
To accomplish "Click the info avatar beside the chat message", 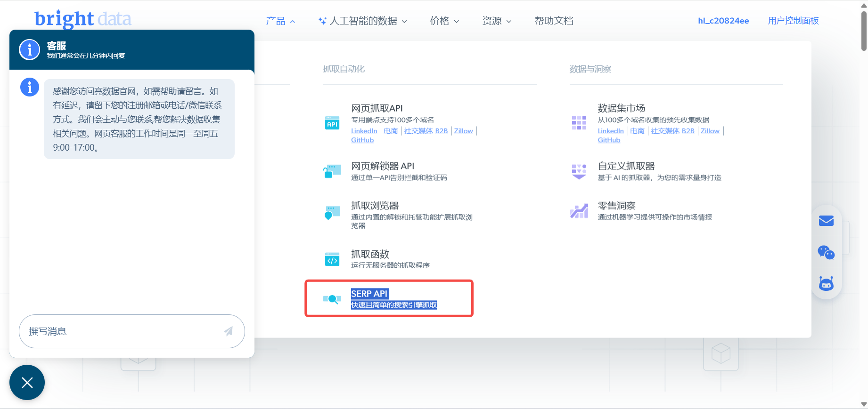I will (30, 87).
